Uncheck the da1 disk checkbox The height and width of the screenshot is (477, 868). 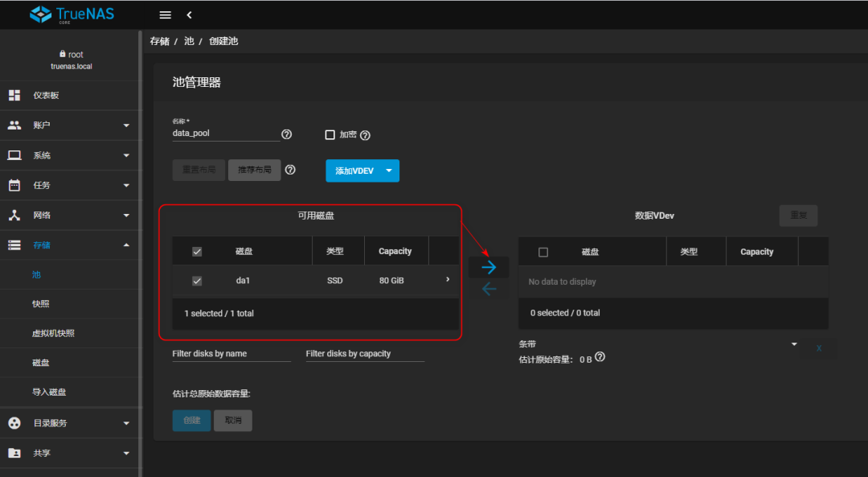(197, 280)
